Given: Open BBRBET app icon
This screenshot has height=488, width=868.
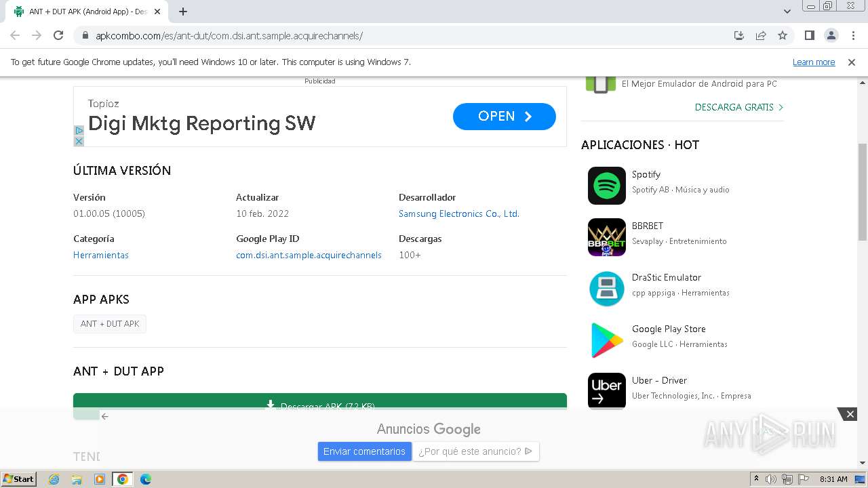Looking at the screenshot, I should 607,237.
